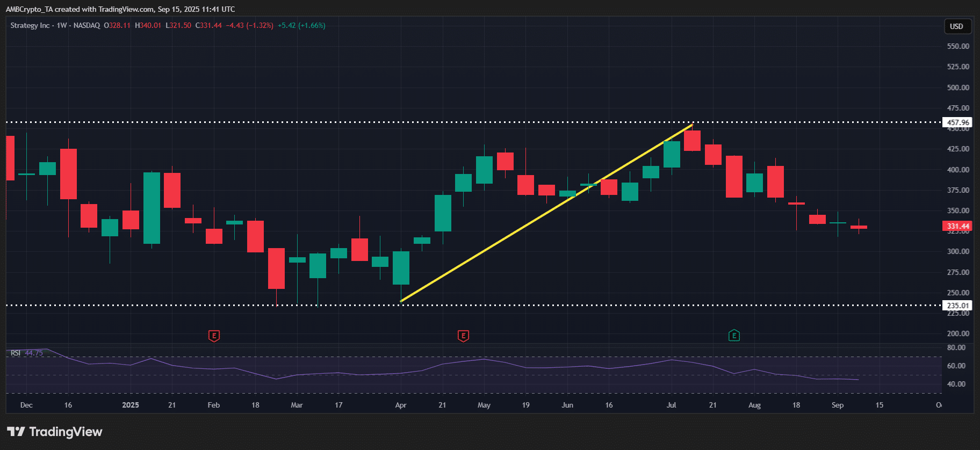Click the Jul label on time axis
This screenshot has height=450, width=980.
coord(672,405)
